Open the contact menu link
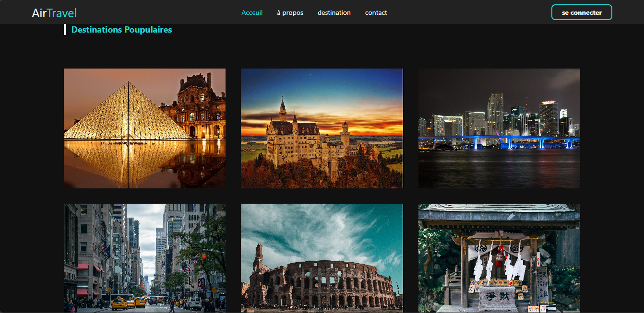The width and height of the screenshot is (644, 313). (376, 12)
